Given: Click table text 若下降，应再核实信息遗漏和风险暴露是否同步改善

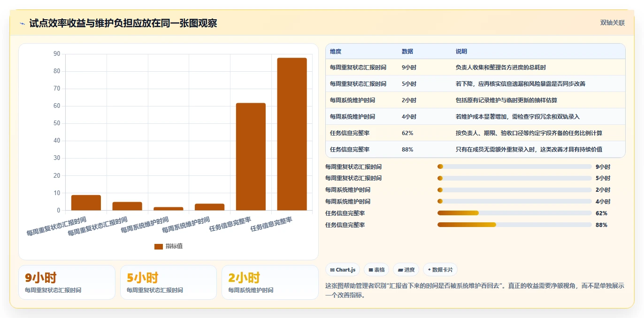Looking at the screenshot, I should [x=521, y=84].
